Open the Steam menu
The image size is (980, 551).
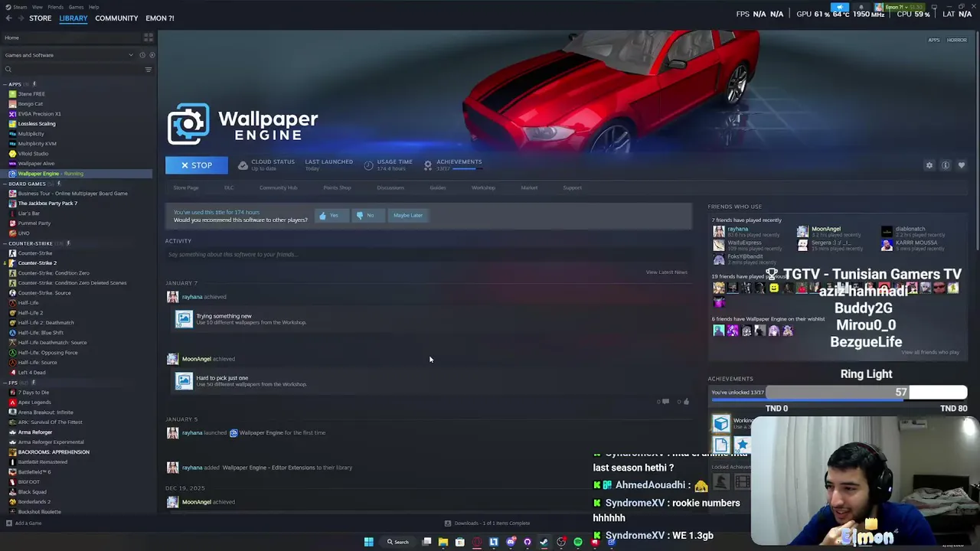(x=19, y=7)
